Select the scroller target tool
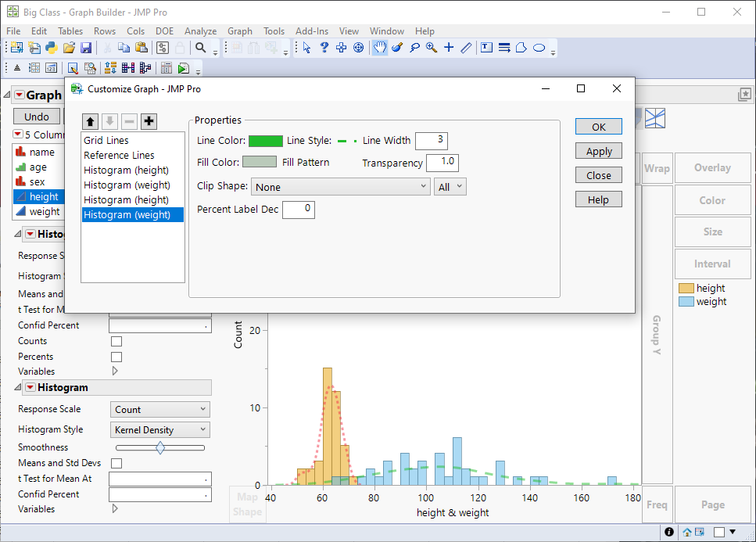 point(358,48)
